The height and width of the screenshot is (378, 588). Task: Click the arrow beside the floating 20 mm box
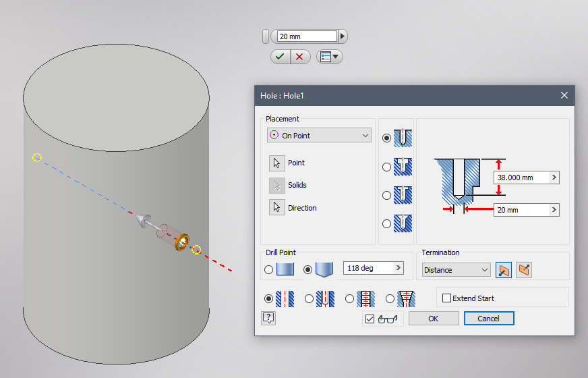click(343, 36)
